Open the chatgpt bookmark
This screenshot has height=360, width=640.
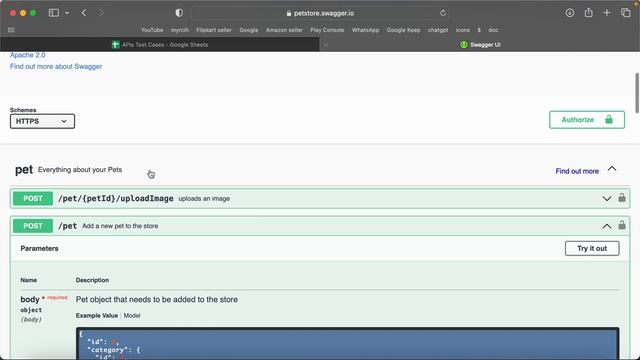point(438,30)
